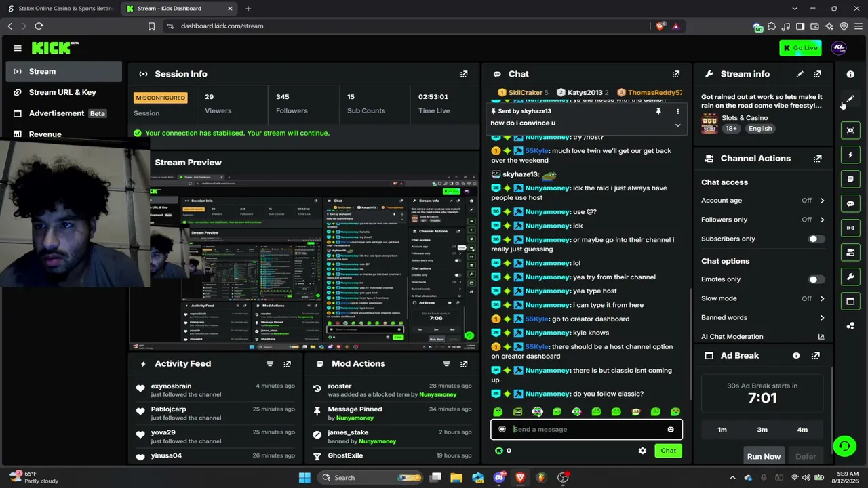Open the Windows Start menu

coord(304,478)
